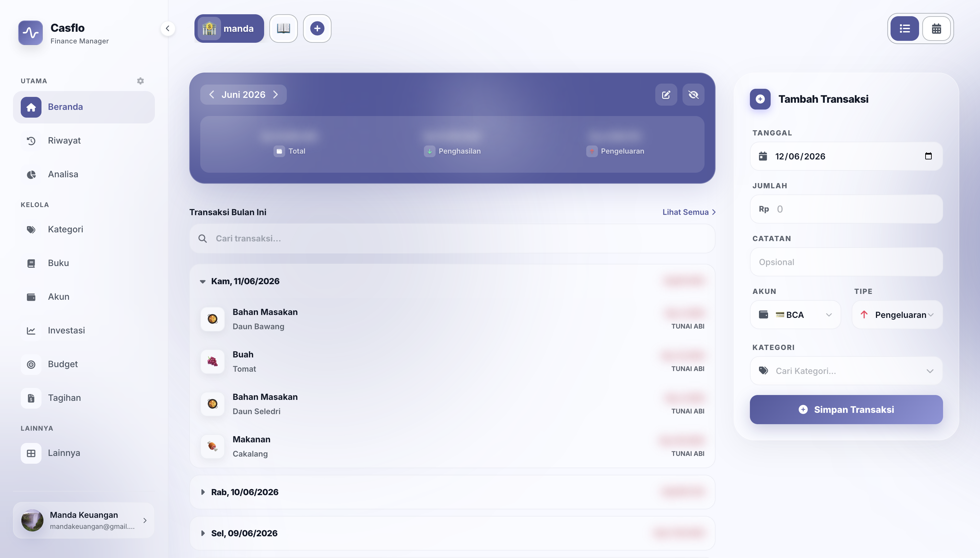Open the Analisa page
The image size is (980, 558).
tap(84, 174)
